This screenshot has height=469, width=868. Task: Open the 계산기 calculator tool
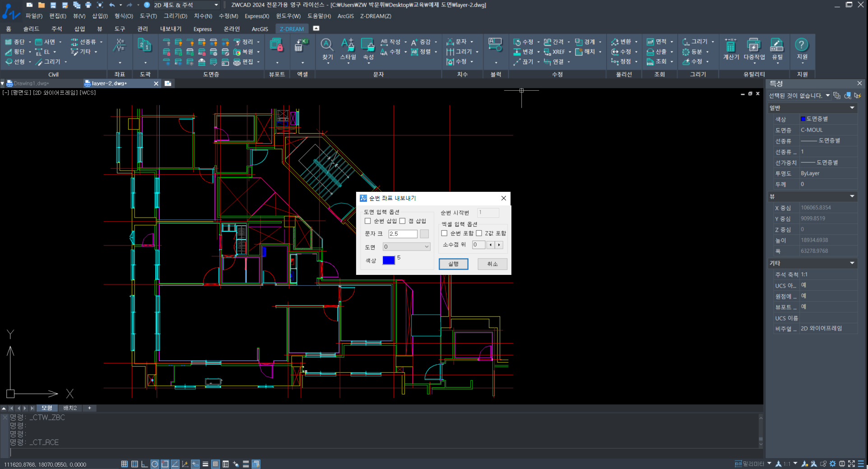coord(730,46)
